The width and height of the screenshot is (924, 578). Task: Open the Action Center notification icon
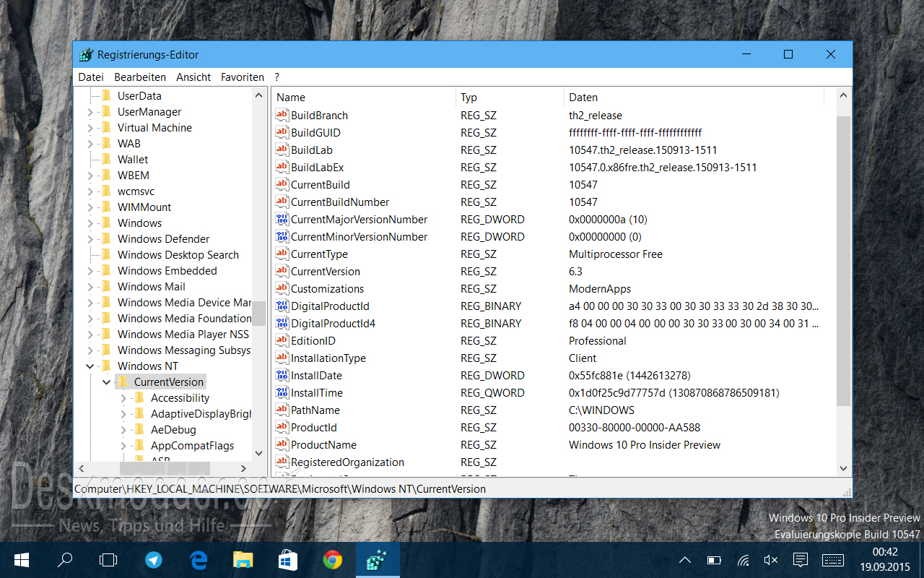pyautogui.click(x=800, y=560)
